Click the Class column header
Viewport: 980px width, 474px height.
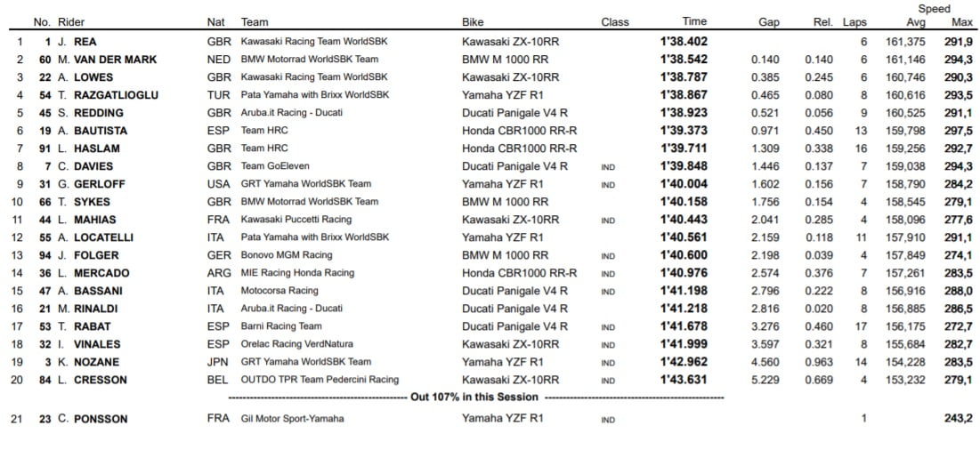[x=614, y=22]
